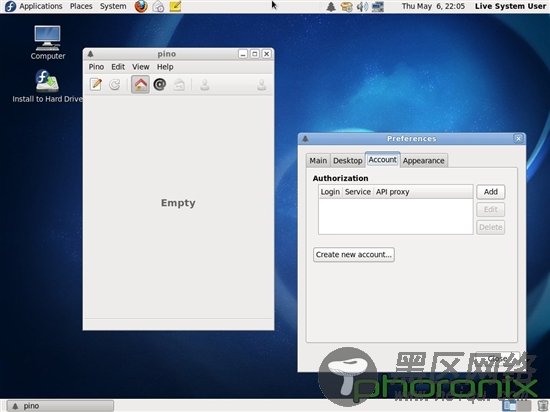550x412 pixels.
Task: Open the View menu in pino window
Action: [141, 67]
